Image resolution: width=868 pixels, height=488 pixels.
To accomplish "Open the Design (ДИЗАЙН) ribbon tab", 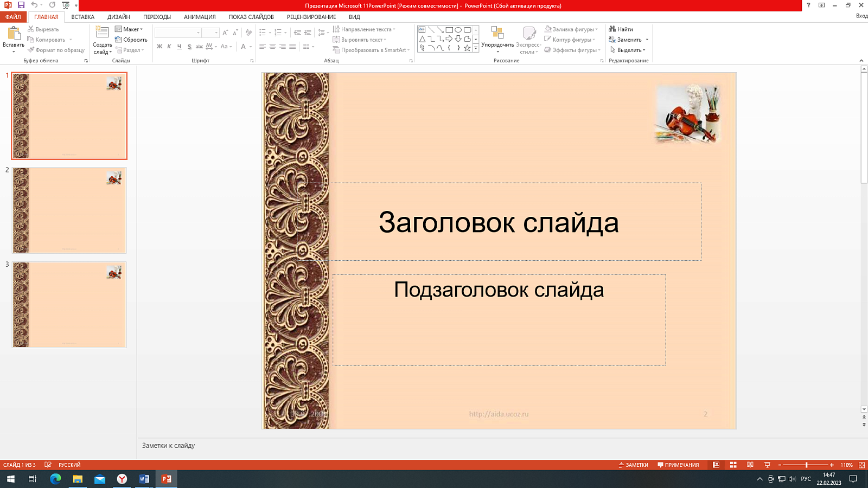I will [x=118, y=17].
